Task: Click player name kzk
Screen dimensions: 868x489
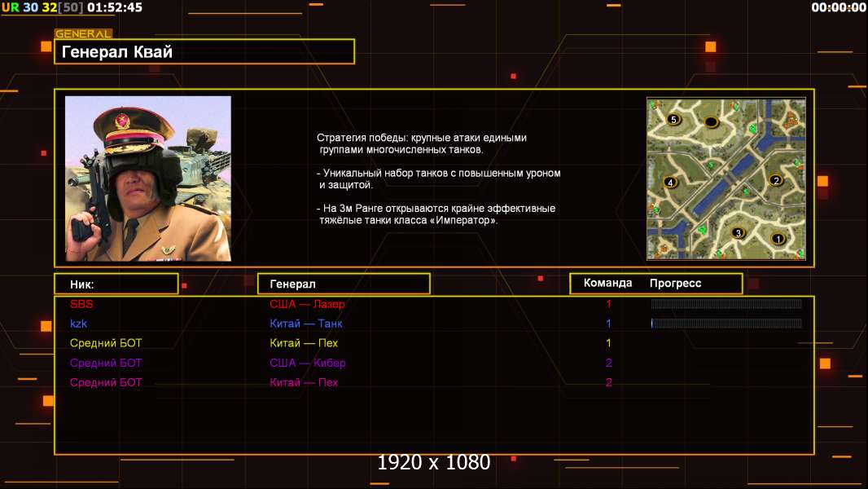Action: pos(79,324)
